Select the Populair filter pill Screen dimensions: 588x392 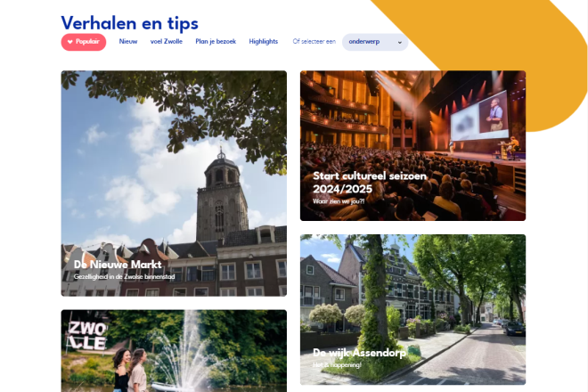click(x=84, y=42)
